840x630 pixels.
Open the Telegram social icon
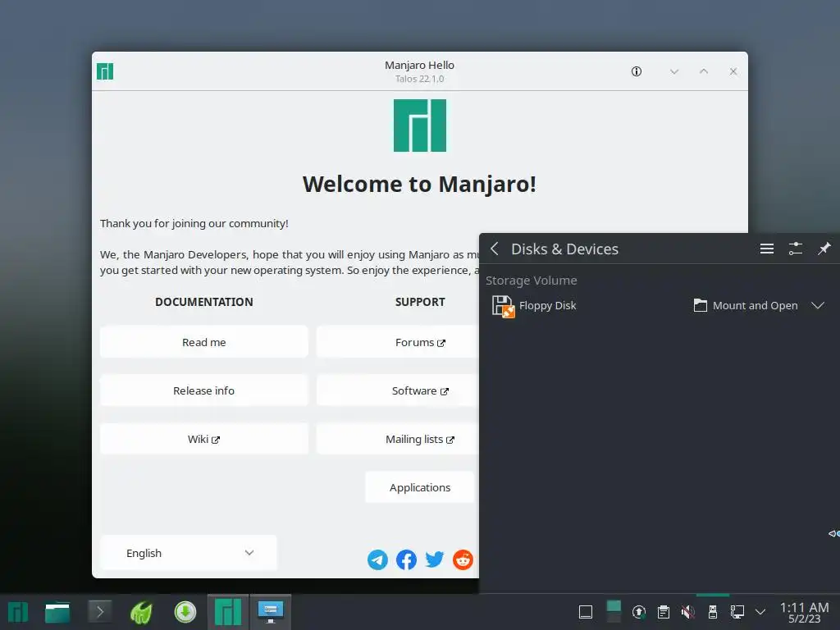tap(377, 559)
